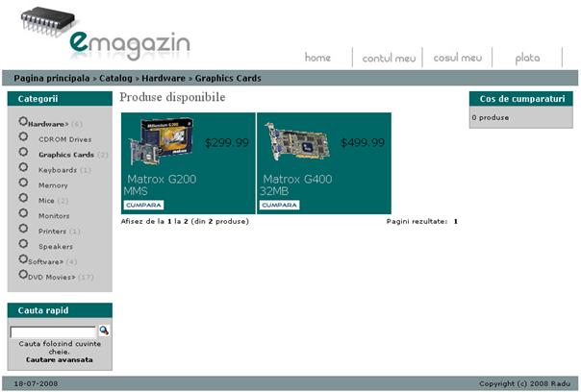
Task: Click the circle bullet beside Monitors
Action: tap(23, 213)
